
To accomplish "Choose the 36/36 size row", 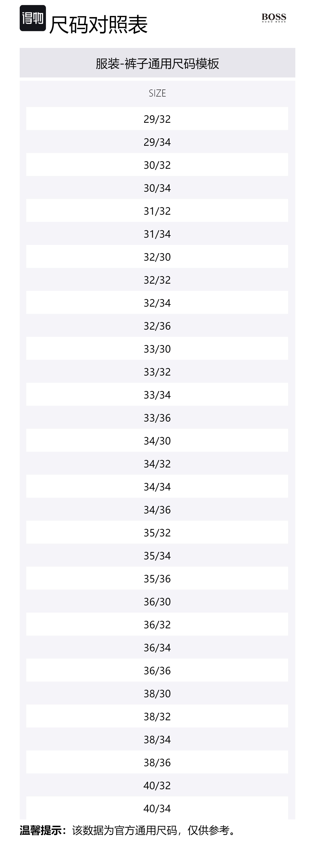I will click(x=157, y=671).
